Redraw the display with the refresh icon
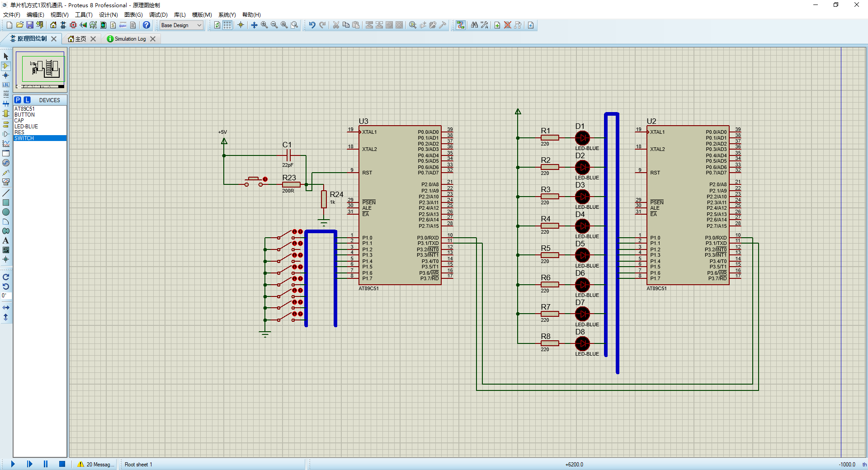The width and height of the screenshot is (868, 470). [x=217, y=25]
